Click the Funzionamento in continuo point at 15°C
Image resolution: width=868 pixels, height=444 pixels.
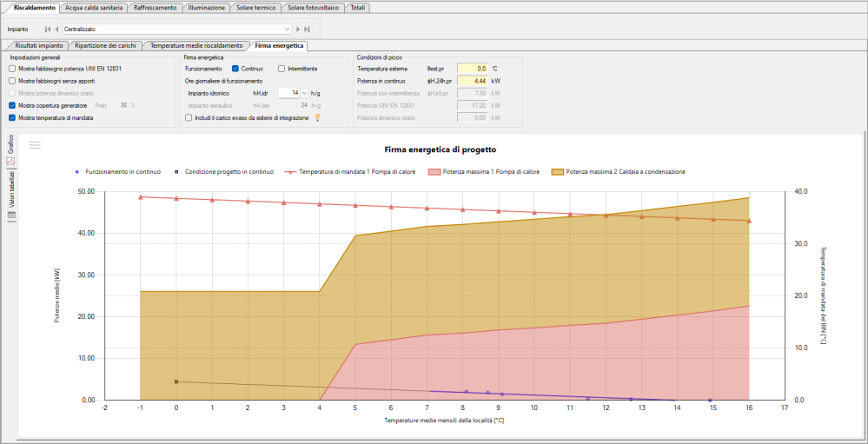coord(710,400)
